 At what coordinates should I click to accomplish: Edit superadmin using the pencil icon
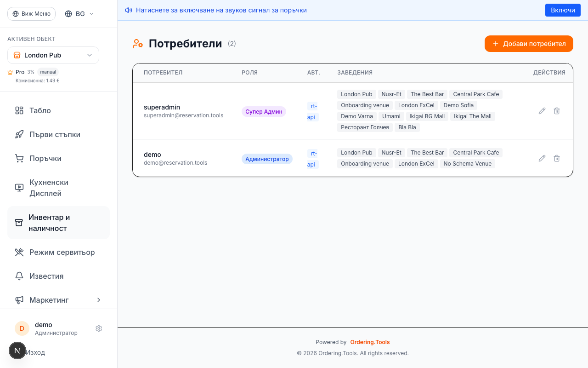(x=542, y=111)
